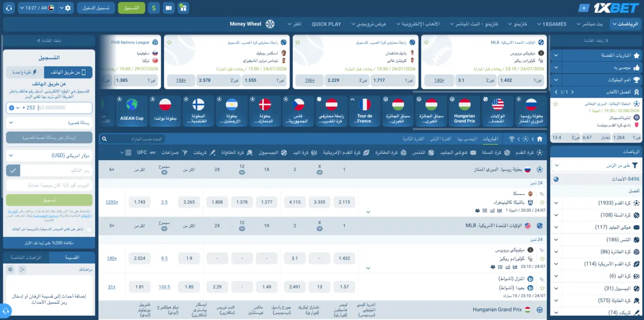Select the ASEAN Cup globe tile
Screen dimensions: 644x320
(132, 111)
